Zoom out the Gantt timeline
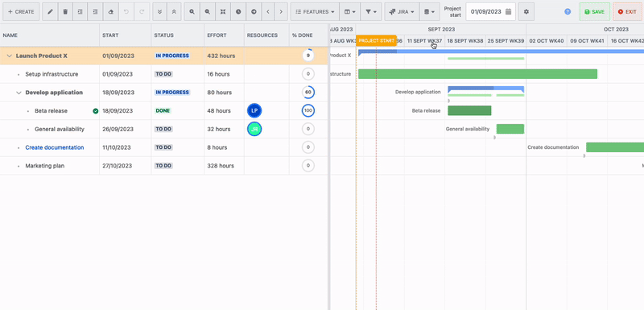The height and width of the screenshot is (310, 644). click(x=208, y=12)
